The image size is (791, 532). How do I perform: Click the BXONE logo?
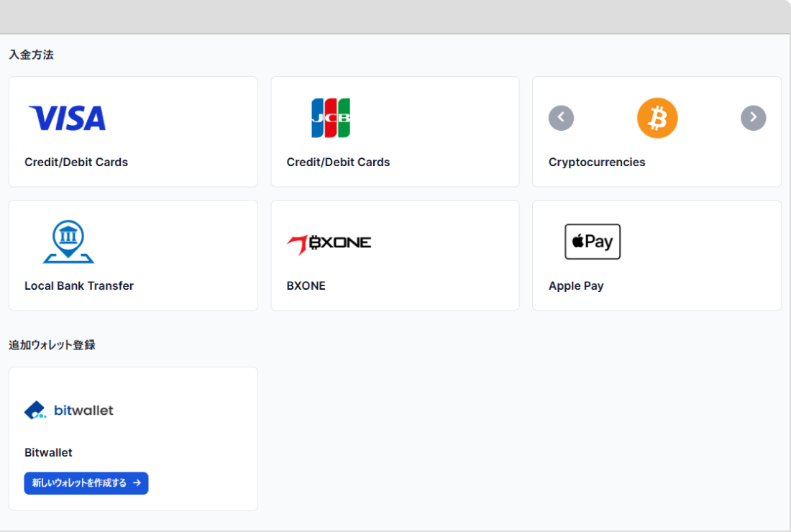(329, 244)
